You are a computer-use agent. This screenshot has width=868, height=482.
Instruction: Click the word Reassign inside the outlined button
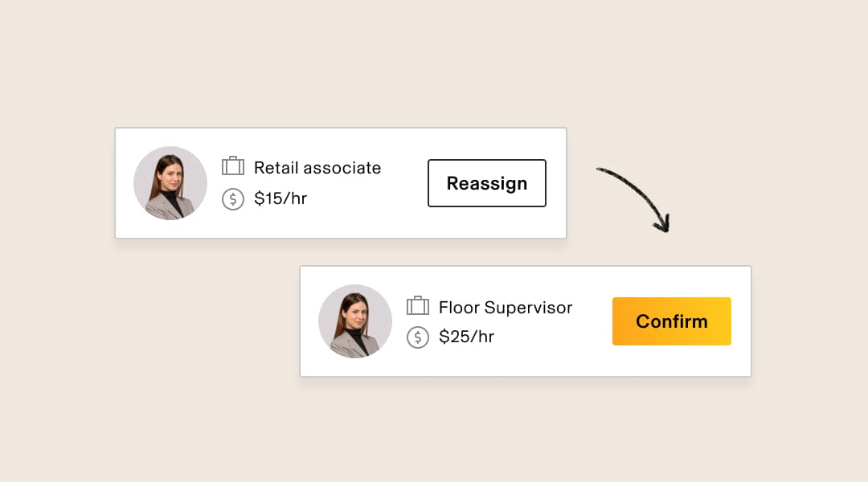click(487, 183)
